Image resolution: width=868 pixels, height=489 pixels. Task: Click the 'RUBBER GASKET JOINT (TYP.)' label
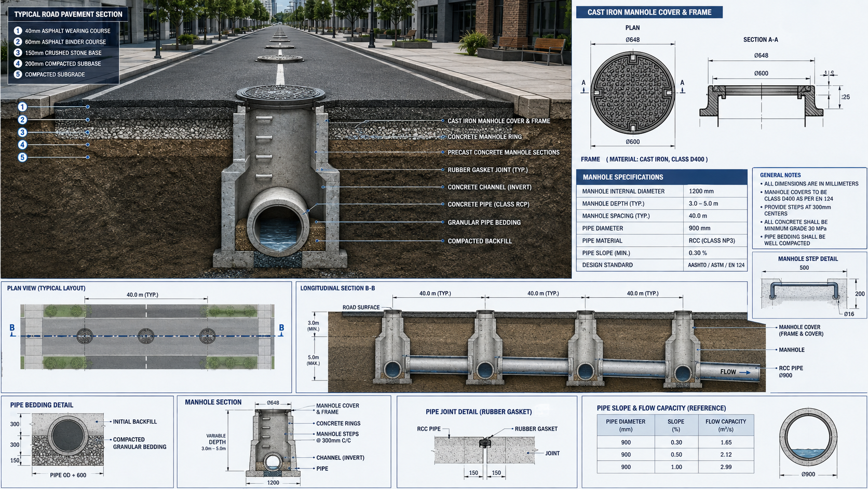pyautogui.click(x=487, y=170)
